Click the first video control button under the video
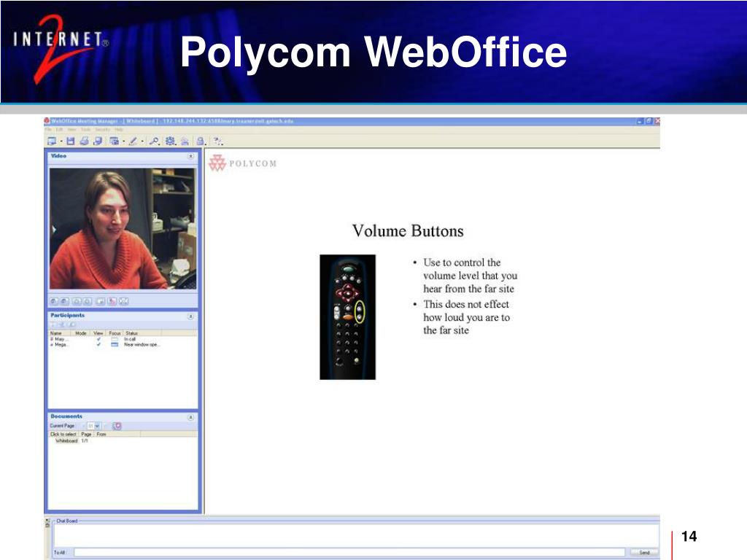Image resolution: width=747 pixels, height=560 pixels. click(x=54, y=301)
